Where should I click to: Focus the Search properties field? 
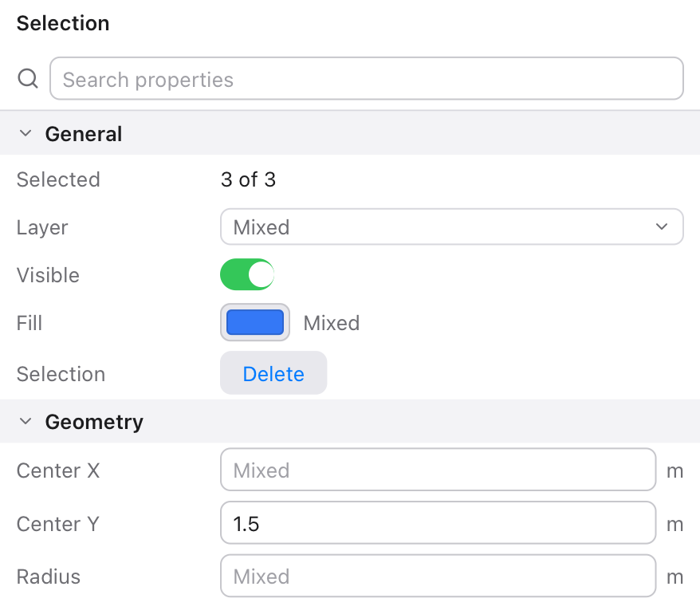367,79
